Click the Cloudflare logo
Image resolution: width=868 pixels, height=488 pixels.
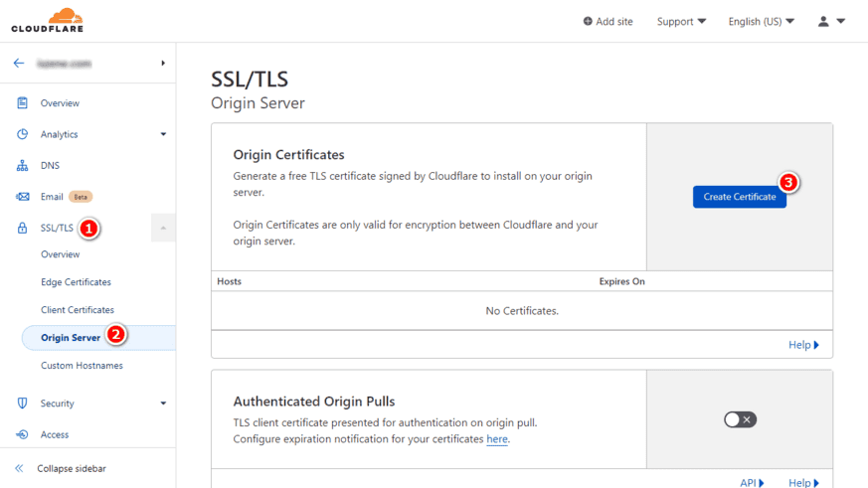[x=48, y=20]
